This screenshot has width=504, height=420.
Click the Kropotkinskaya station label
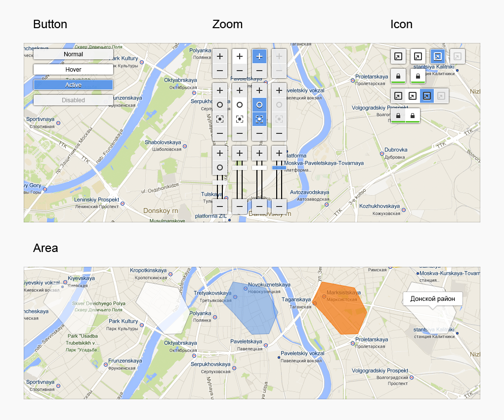[x=148, y=270]
